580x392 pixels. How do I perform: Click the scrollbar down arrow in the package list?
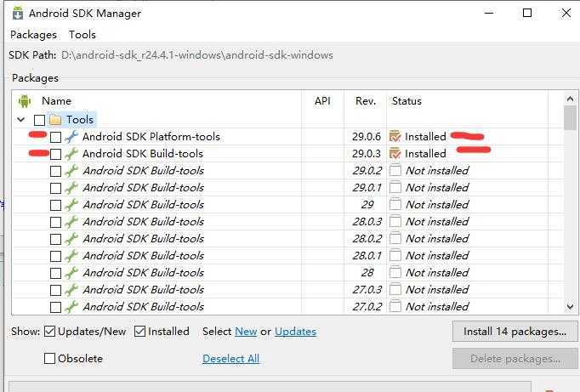tap(570, 307)
